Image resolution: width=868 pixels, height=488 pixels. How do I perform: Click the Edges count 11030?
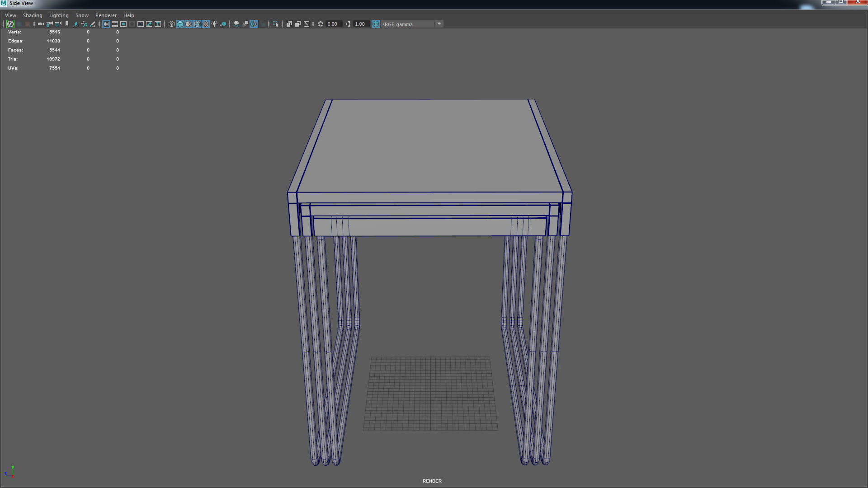[53, 41]
